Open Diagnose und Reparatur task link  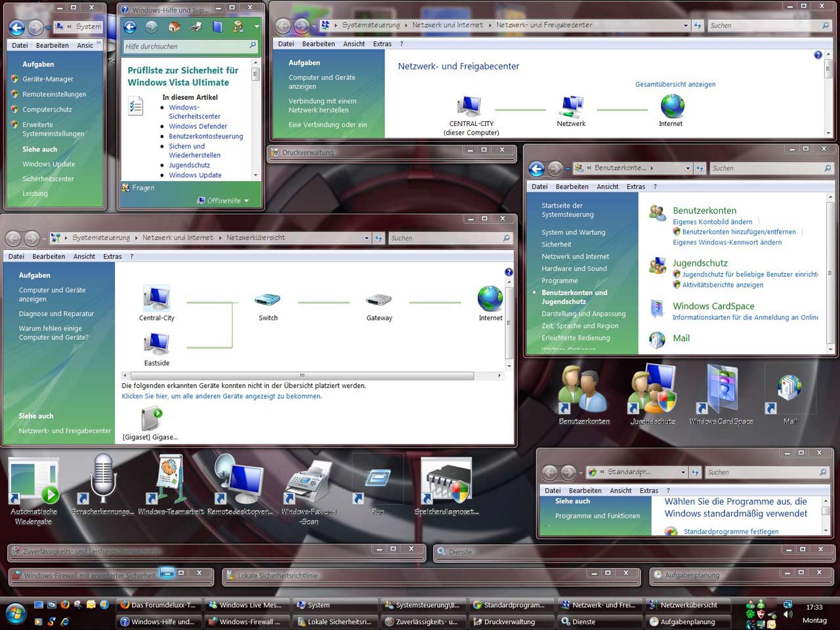(x=56, y=314)
